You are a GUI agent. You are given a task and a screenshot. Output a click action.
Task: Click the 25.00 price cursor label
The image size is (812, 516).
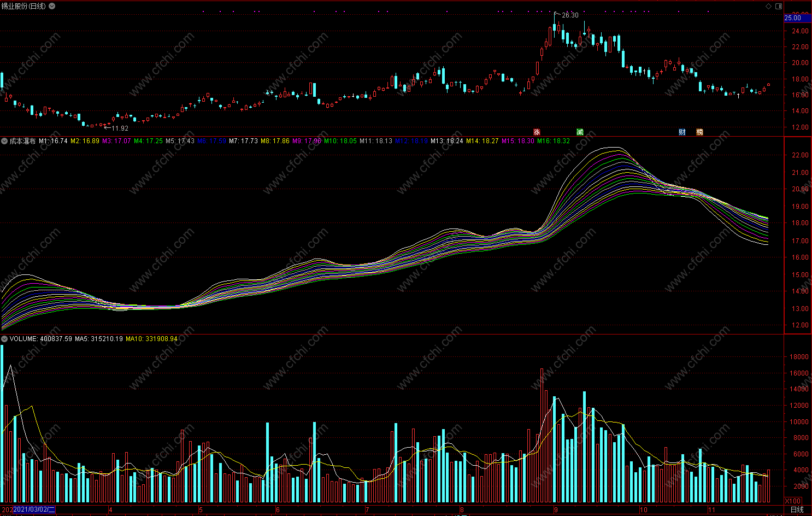[797, 18]
